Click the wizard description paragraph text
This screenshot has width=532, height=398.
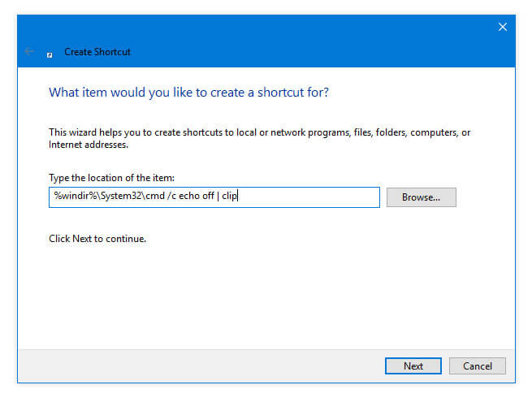coord(260,138)
